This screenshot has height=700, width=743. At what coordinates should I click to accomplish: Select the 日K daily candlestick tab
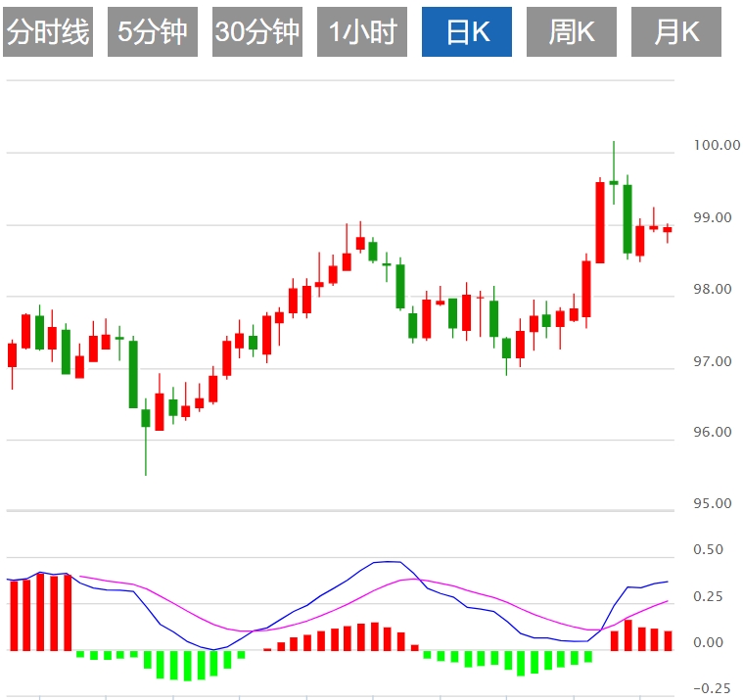pos(467,31)
